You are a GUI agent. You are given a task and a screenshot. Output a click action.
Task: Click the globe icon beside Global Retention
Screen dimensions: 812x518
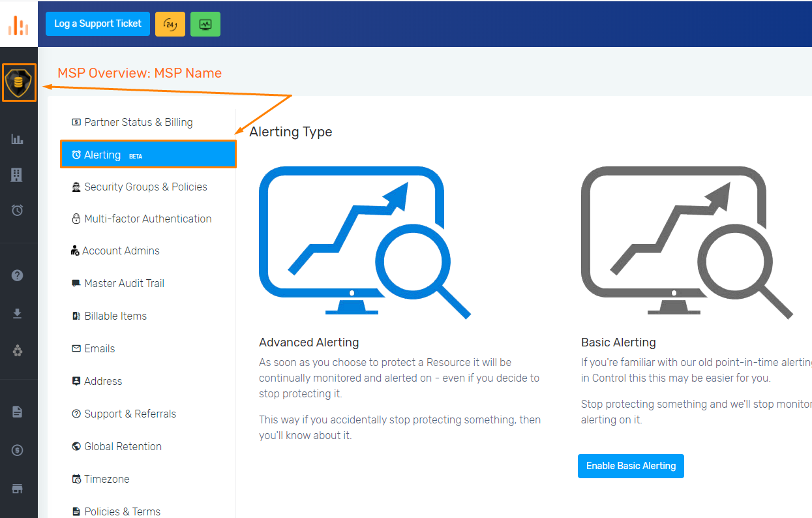[76, 446]
